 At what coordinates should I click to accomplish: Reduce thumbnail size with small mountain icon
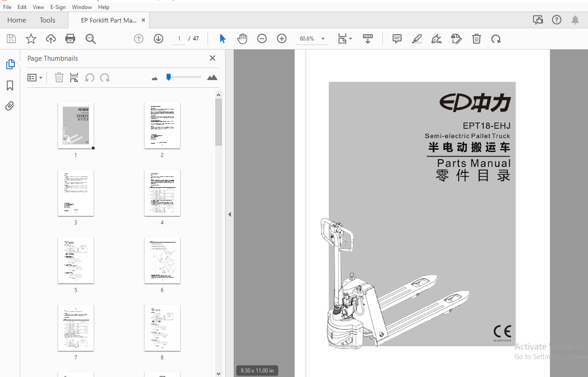[x=155, y=78]
